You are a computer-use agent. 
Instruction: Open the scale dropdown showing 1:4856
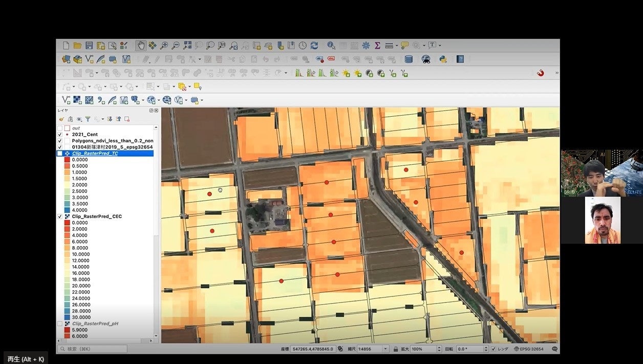[x=385, y=349]
